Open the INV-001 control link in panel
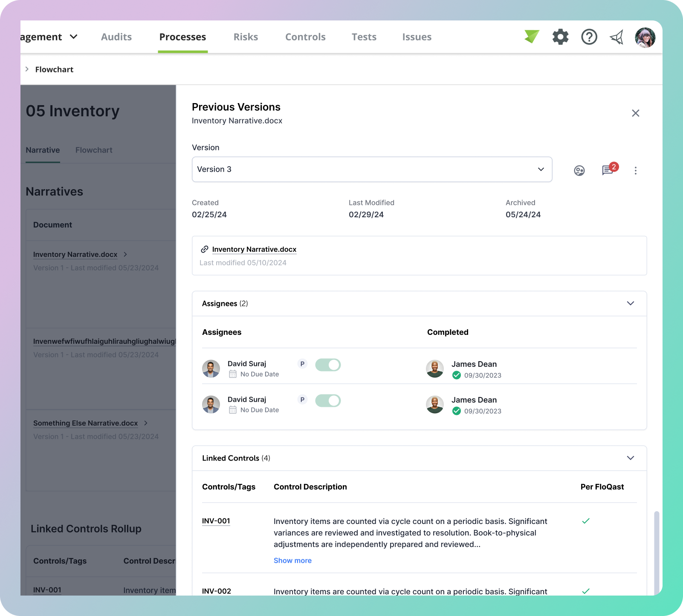Image resolution: width=683 pixels, height=616 pixels. [216, 521]
